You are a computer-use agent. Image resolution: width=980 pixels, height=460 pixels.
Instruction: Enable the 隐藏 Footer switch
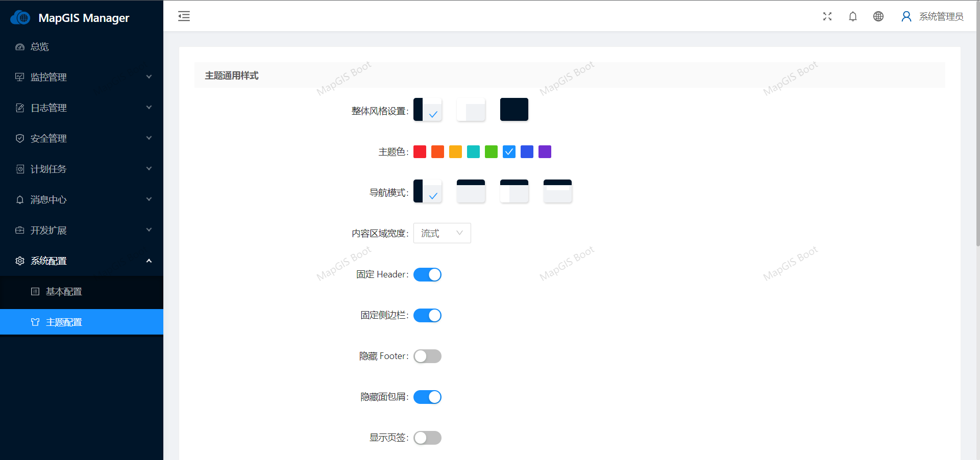pyautogui.click(x=427, y=356)
